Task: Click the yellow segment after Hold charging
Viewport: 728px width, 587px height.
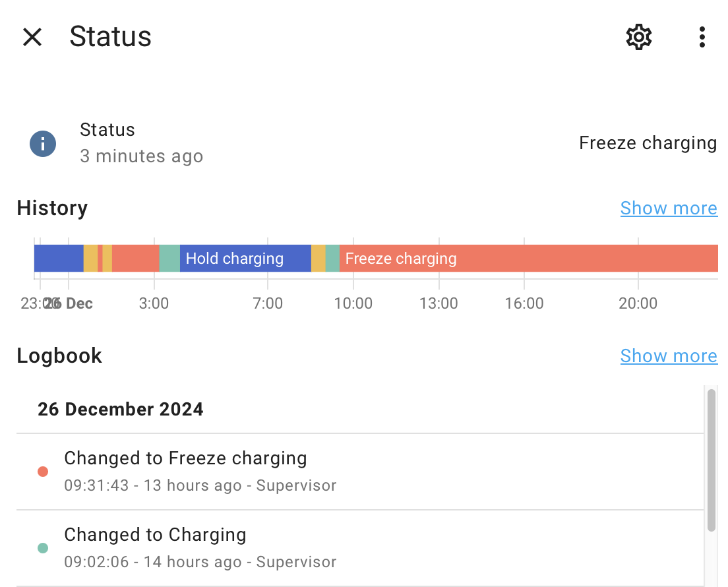Action: click(x=318, y=258)
